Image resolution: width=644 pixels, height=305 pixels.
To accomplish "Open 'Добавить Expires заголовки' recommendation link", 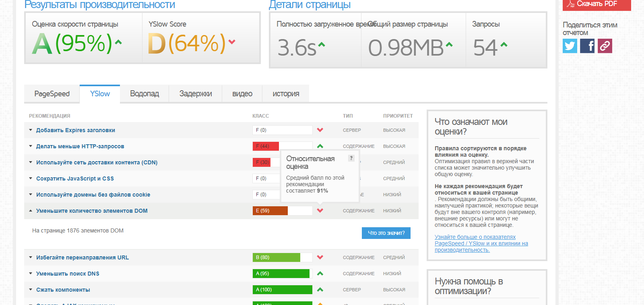I will [76, 130].
